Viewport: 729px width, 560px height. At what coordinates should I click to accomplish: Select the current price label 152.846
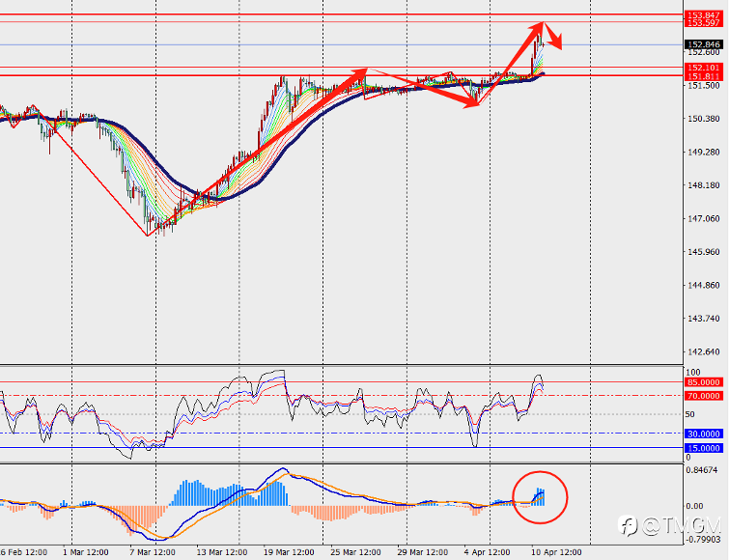coord(704,44)
